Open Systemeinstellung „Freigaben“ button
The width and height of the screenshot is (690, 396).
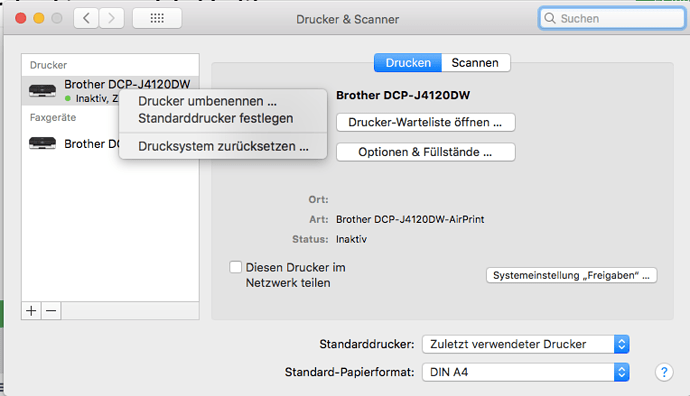coord(571,275)
